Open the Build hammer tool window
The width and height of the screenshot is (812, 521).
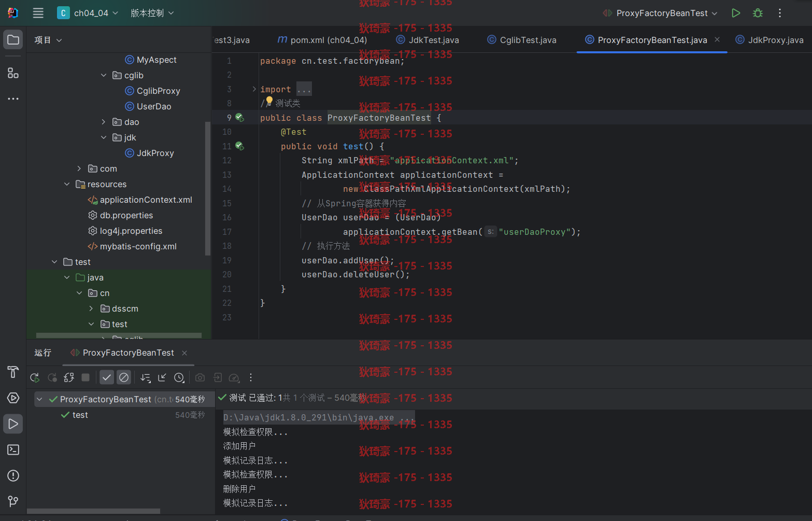13,372
